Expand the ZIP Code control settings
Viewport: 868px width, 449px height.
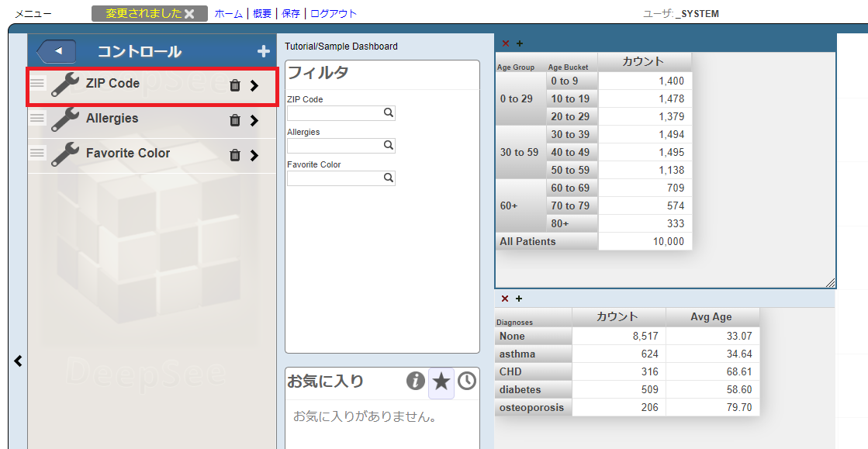[254, 85]
